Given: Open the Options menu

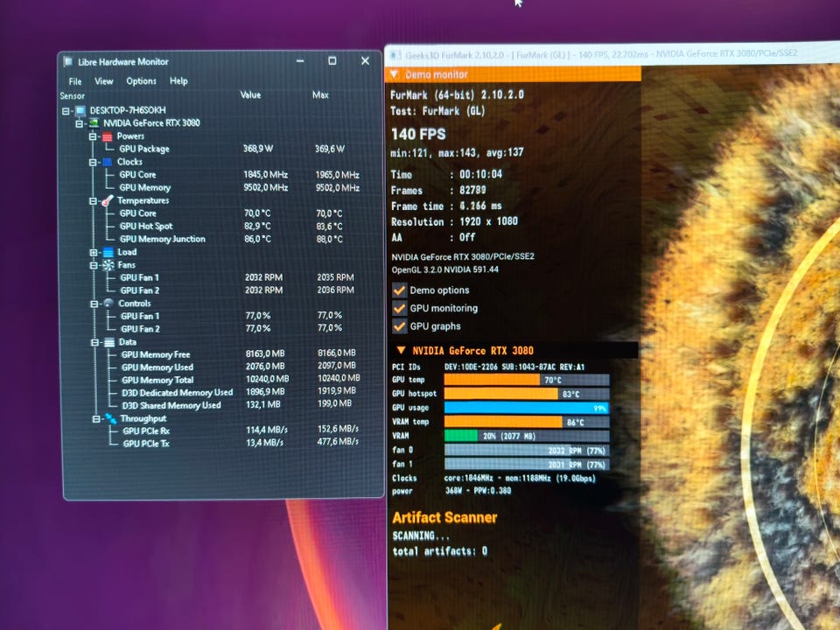Looking at the screenshot, I should pyautogui.click(x=142, y=80).
